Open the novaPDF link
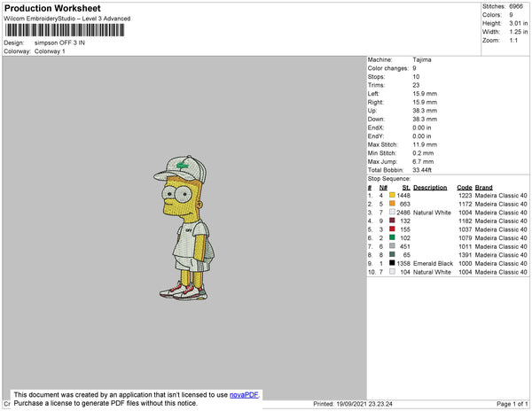Screen dimensions: 532x411 [244, 395]
